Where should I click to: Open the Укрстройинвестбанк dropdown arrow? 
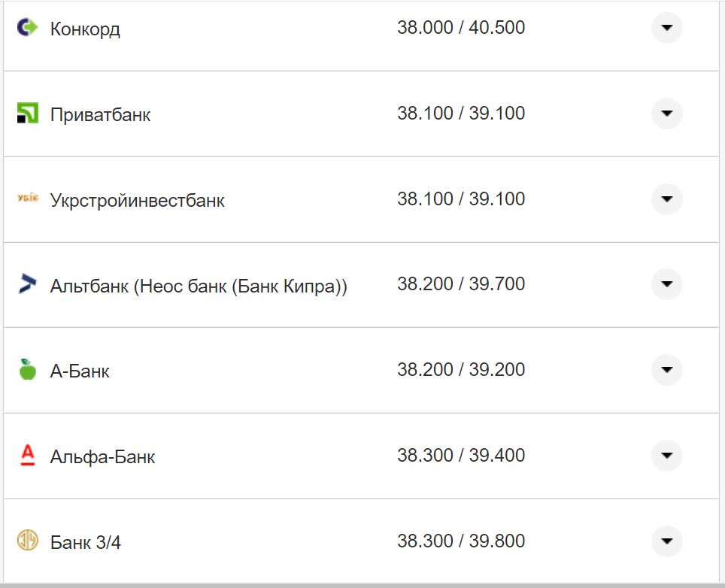pos(666,199)
